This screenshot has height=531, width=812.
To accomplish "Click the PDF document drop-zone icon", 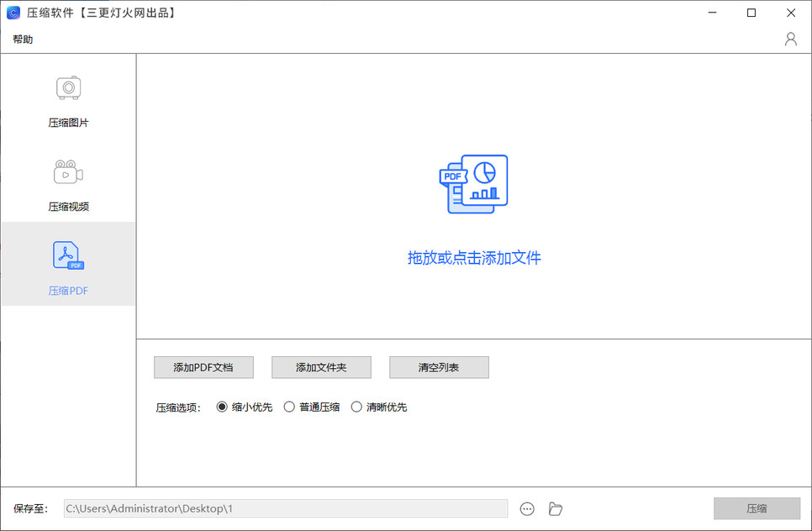I will 473,184.
